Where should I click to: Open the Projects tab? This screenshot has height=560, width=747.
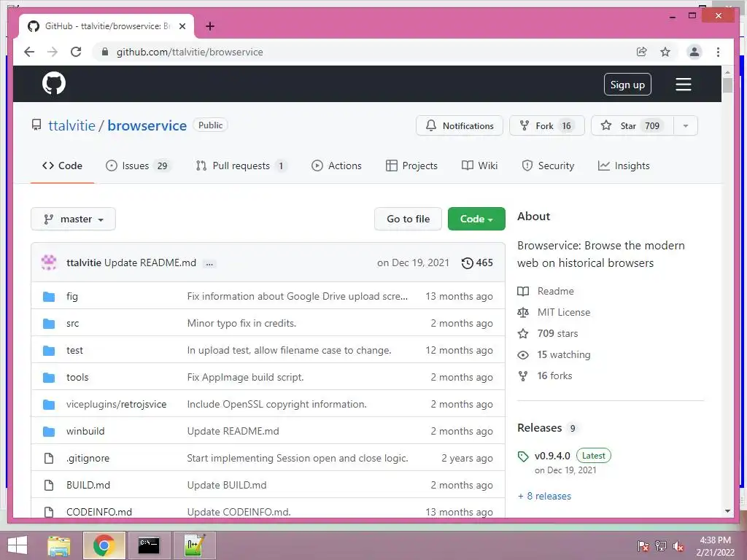point(411,166)
